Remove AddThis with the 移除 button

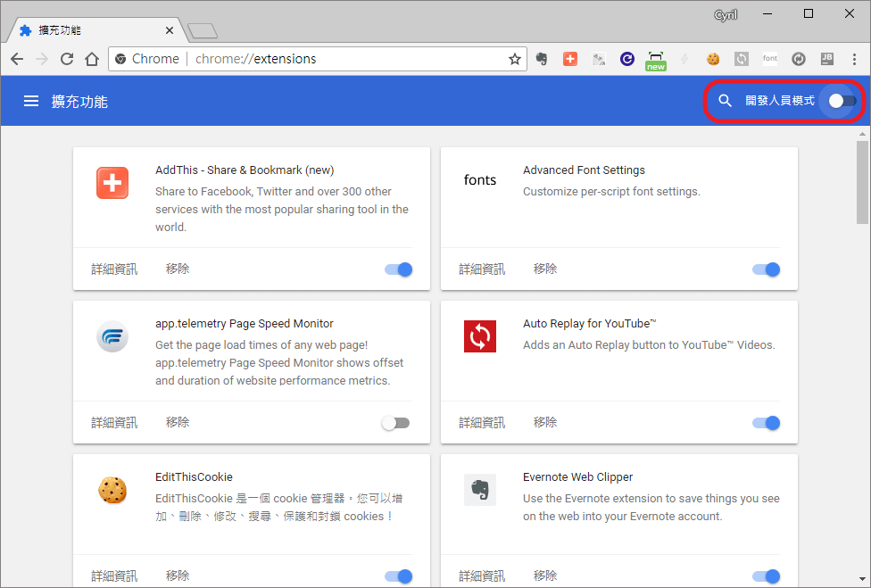pos(178,269)
